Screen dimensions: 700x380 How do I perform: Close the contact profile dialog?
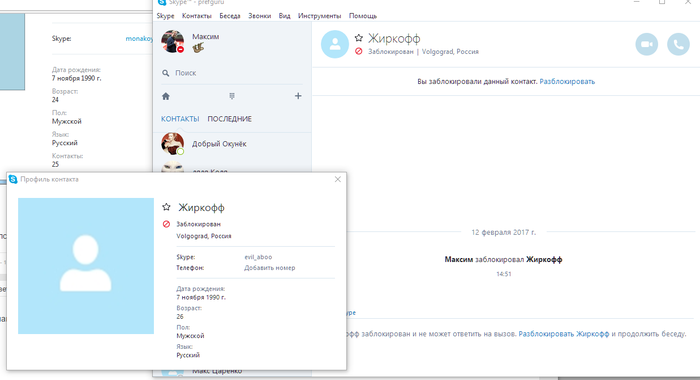point(338,179)
